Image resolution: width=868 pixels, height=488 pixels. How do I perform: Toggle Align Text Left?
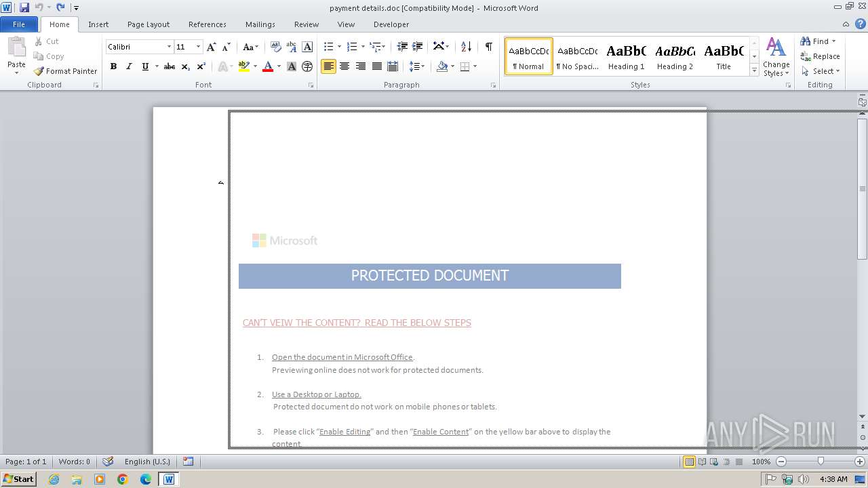tap(328, 66)
